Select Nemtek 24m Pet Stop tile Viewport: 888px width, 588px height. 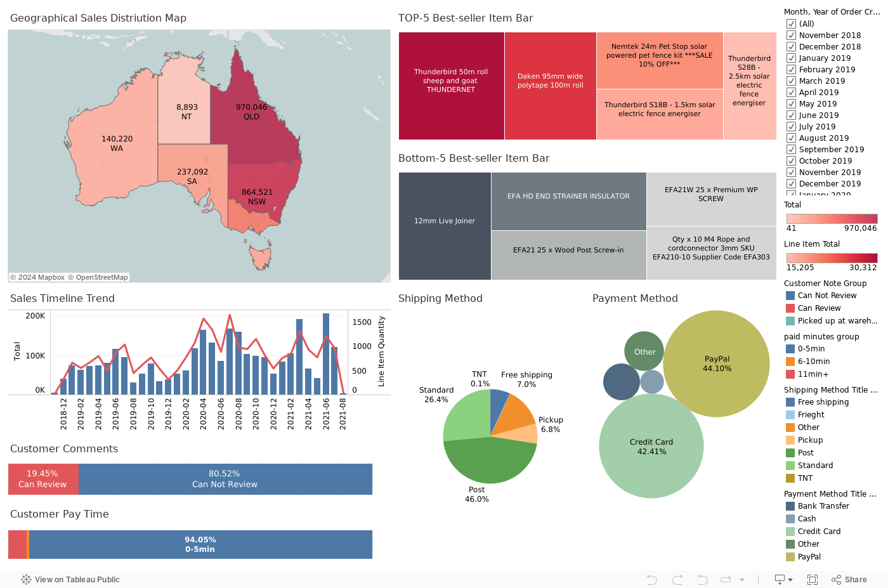[660, 60]
